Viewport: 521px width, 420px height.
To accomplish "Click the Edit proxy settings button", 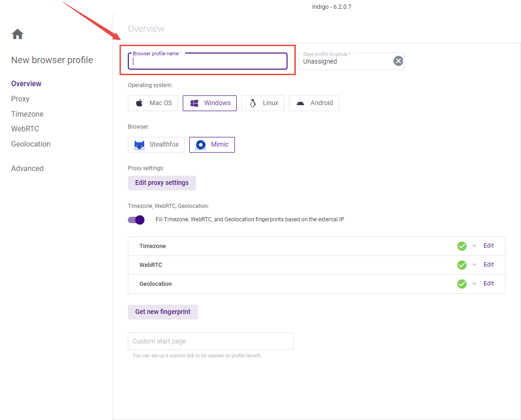I will [162, 183].
